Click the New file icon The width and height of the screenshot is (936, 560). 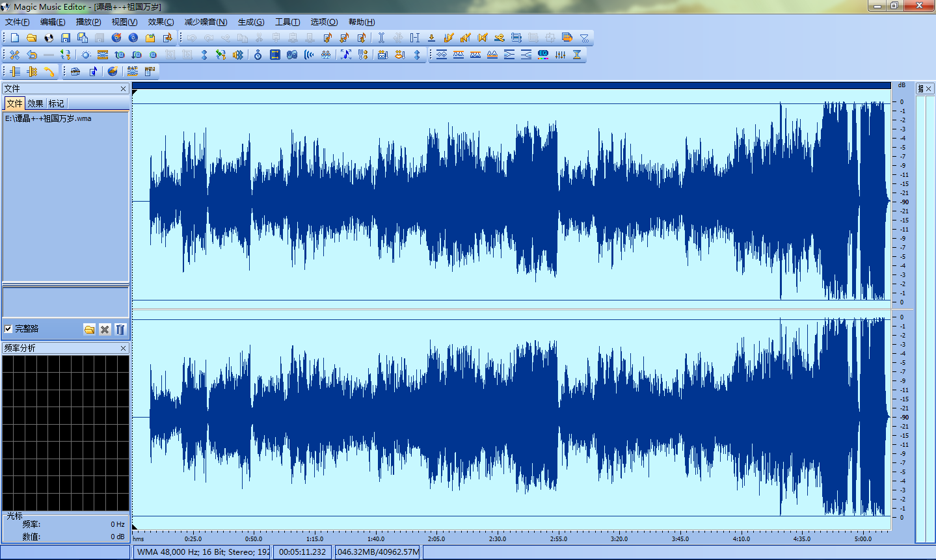[14, 38]
